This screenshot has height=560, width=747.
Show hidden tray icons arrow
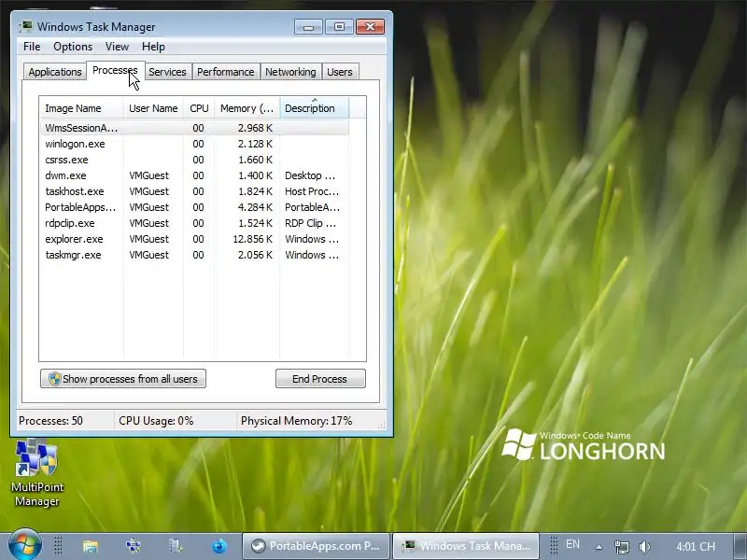click(599, 547)
